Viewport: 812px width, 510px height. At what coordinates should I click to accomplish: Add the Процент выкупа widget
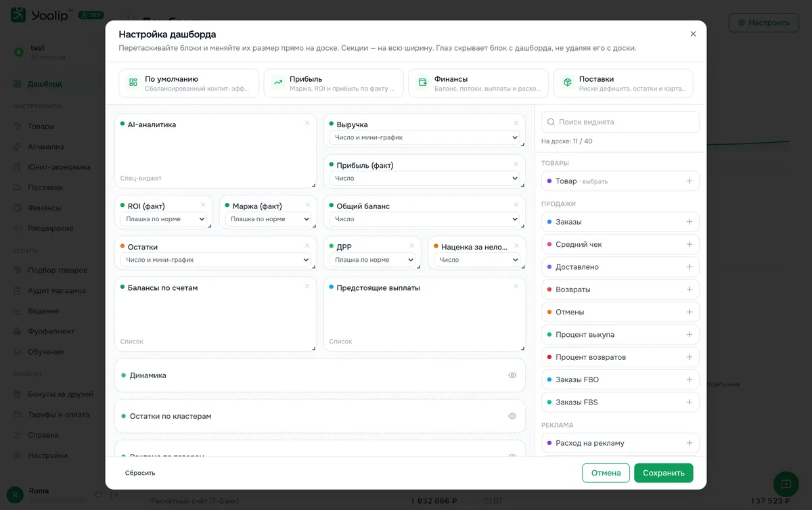click(x=690, y=334)
